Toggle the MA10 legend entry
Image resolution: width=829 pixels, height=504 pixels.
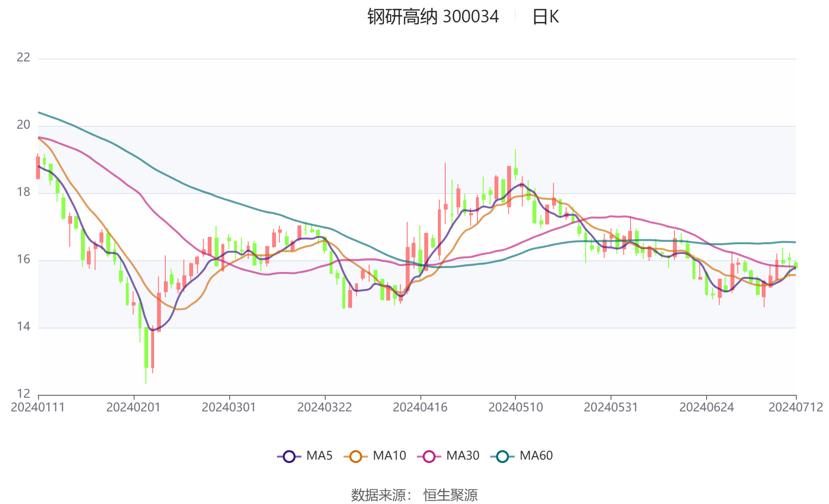click(x=375, y=456)
